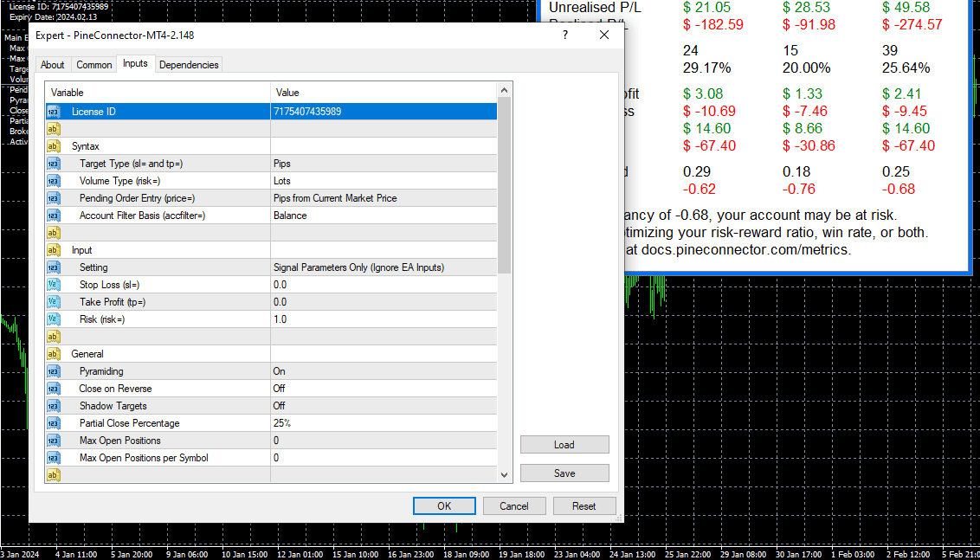
Task: Open Pending Order Entry value dropdown
Action: (384, 198)
